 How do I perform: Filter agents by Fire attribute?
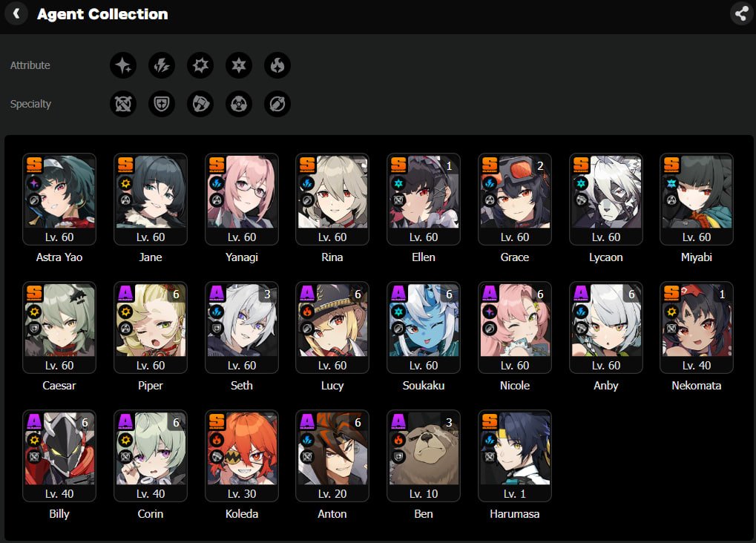277,65
